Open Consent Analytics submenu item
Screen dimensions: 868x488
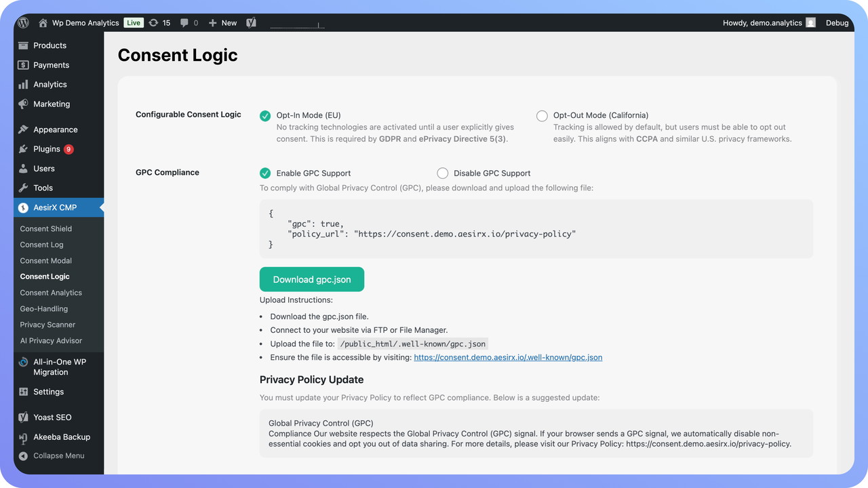pos(51,293)
